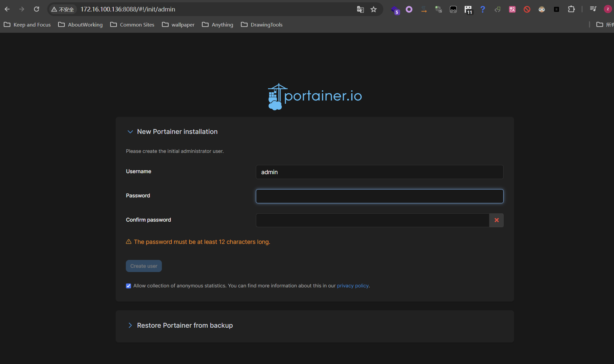614x364 pixels.
Task: Open extension with badge 11
Action: click(x=468, y=10)
